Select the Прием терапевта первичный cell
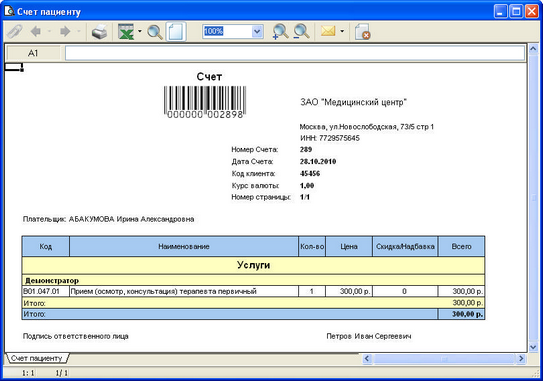 pos(184,291)
